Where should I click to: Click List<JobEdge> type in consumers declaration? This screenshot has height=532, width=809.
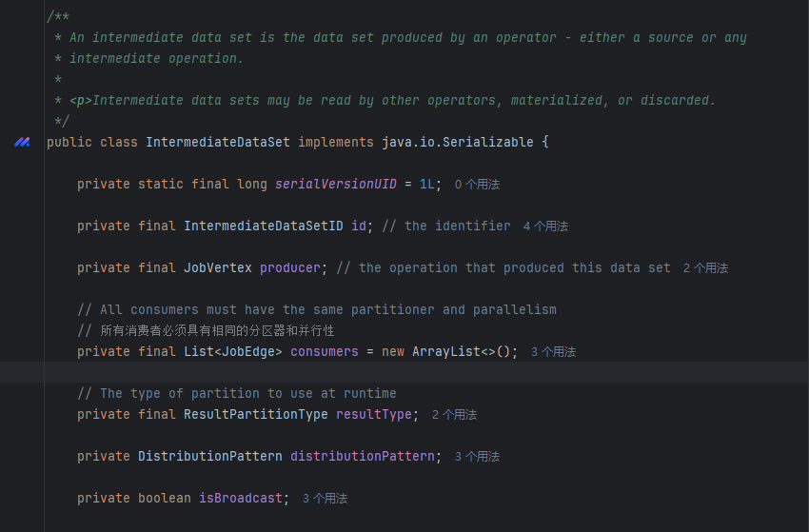coord(232,351)
